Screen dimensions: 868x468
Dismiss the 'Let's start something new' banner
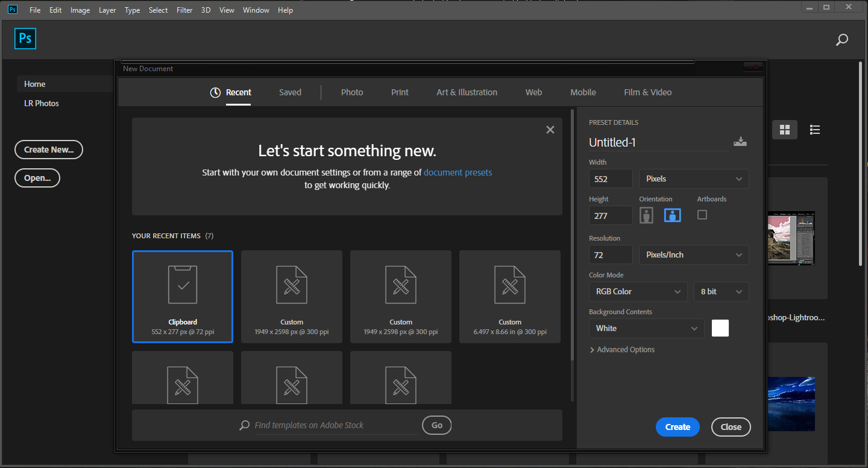coord(550,130)
